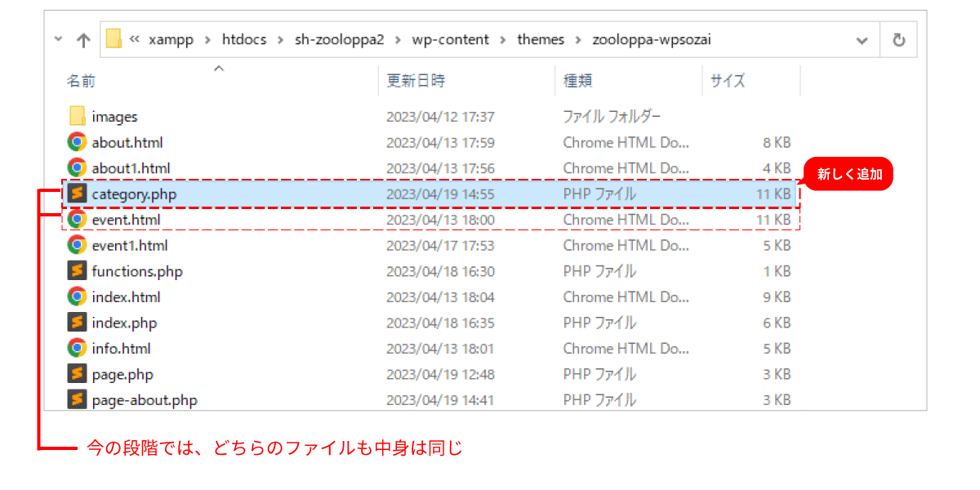
Task: Click the Chrome icon of event1.html
Action: (x=77, y=245)
